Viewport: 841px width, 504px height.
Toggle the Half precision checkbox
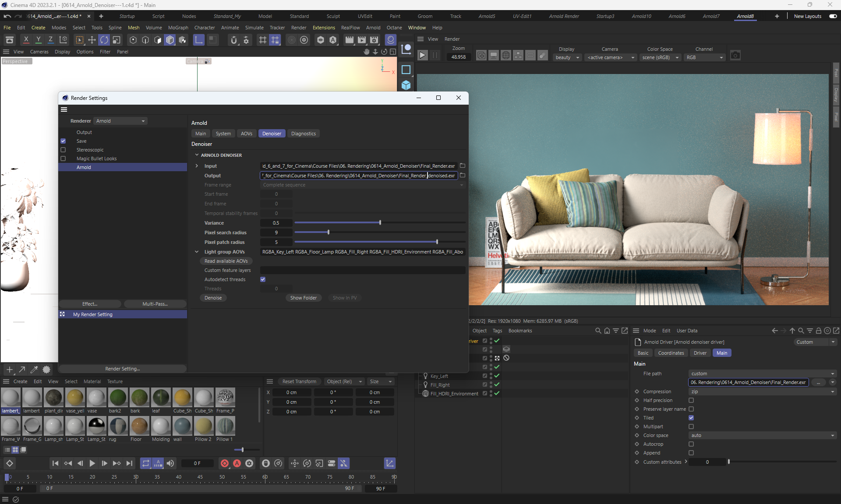(691, 400)
